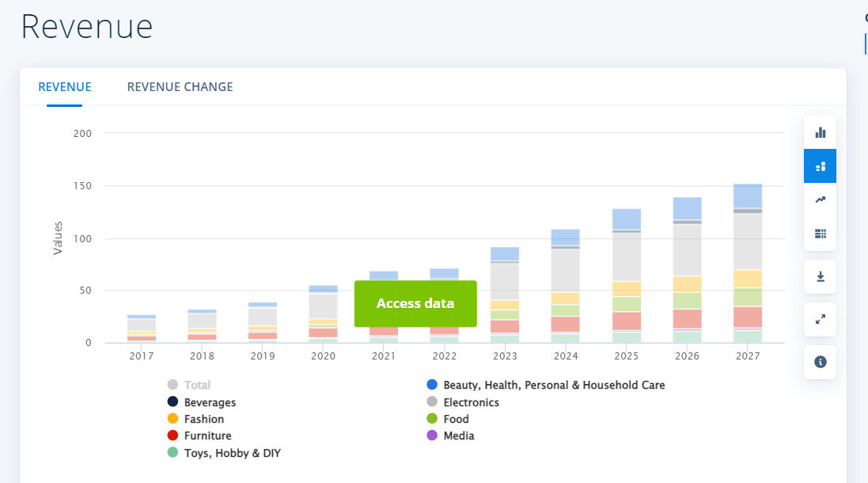Toggle Beverages series in the legend
Viewport: 868px width, 483px height.
tap(210, 402)
